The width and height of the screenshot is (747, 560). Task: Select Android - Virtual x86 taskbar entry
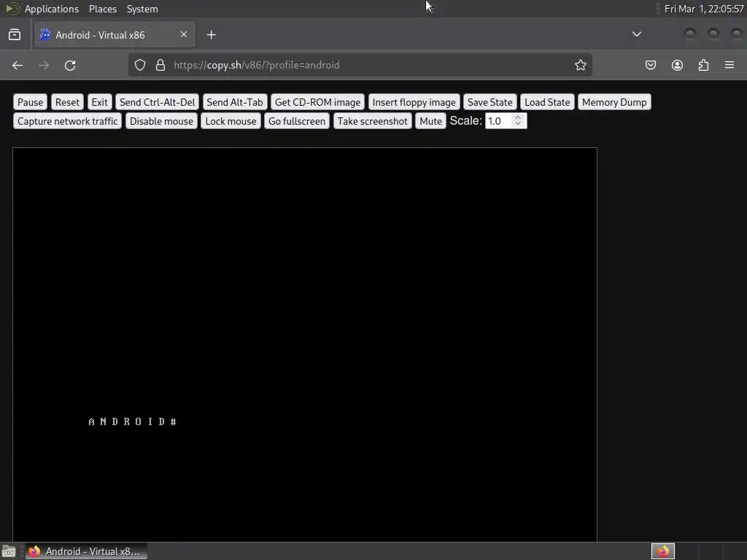coord(86,551)
